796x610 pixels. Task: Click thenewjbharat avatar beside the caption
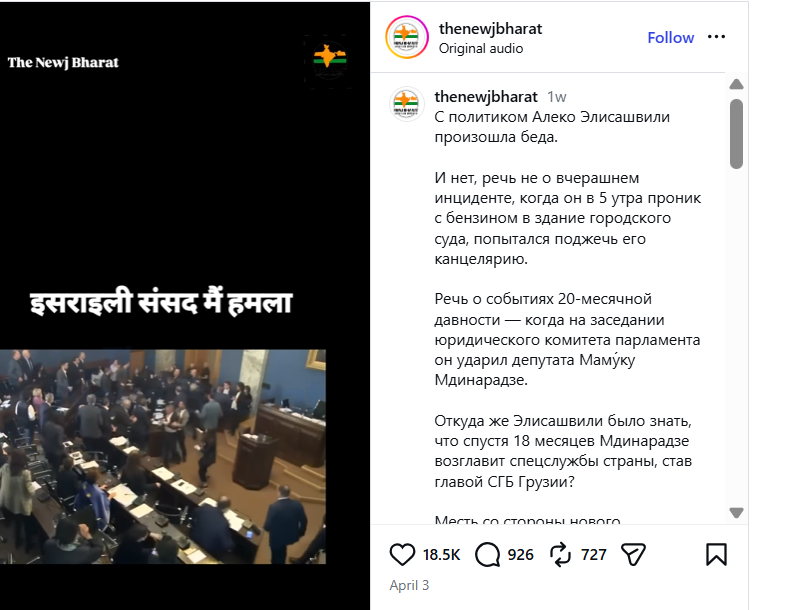pyautogui.click(x=407, y=104)
